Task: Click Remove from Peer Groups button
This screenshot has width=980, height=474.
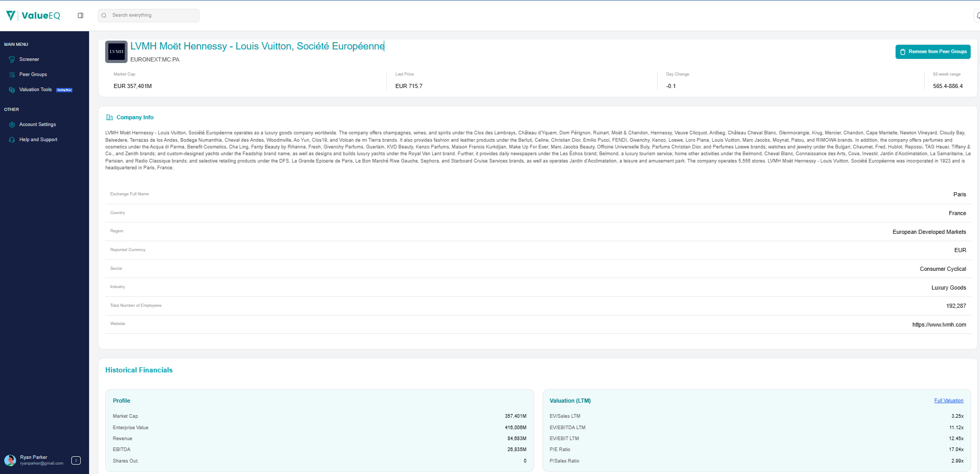Action: (933, 52)
